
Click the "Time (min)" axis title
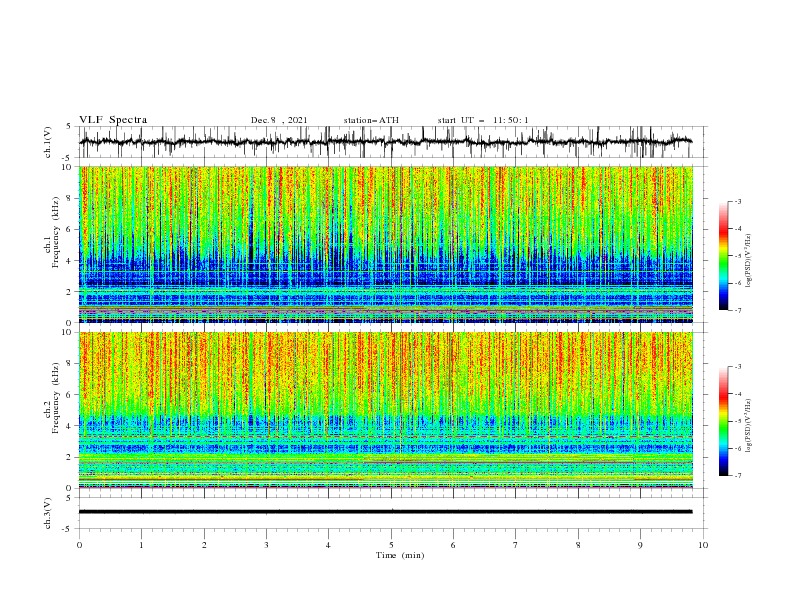400,555
